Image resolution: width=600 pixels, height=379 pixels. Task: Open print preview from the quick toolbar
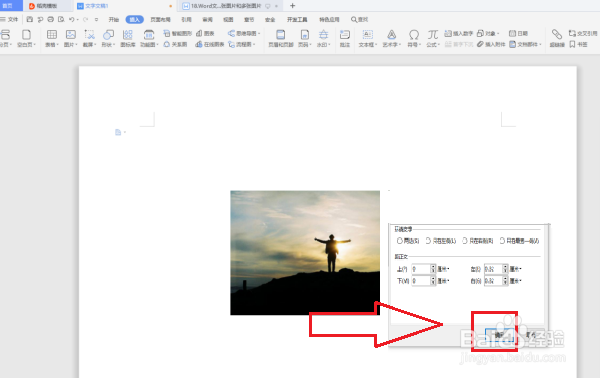(61, 19)
